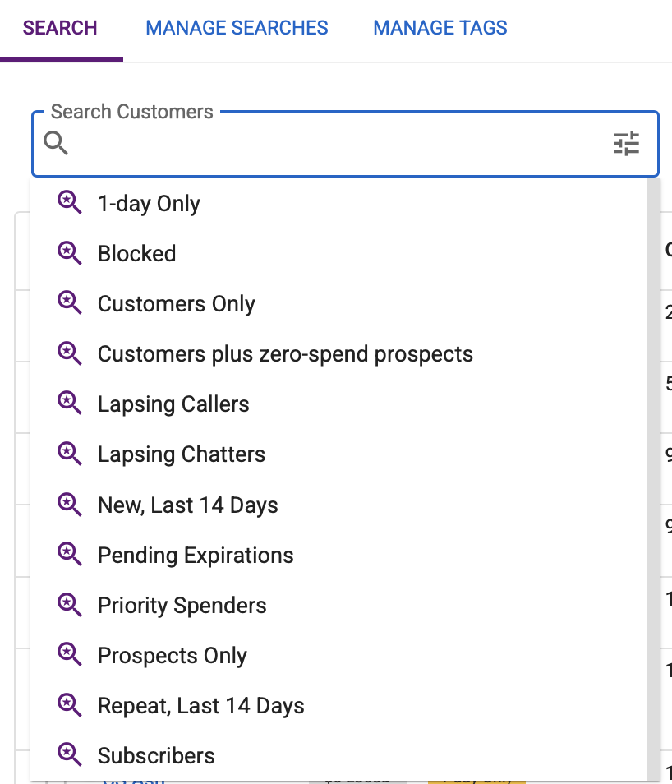This screenshot has width=672, height=784.
Task: Click saved-search icon beside Lapsing Callers
Action: click(x=69, y=403)
